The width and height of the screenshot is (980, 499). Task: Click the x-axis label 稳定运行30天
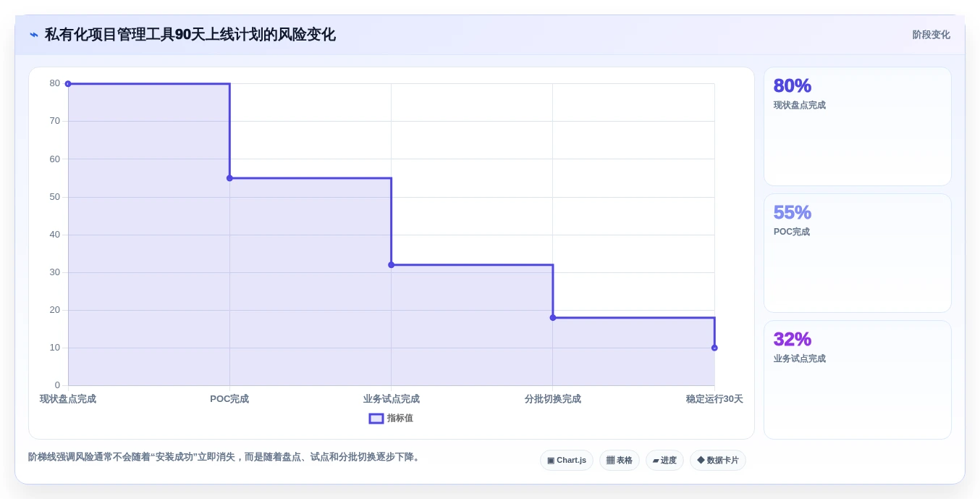pos(714,399)
